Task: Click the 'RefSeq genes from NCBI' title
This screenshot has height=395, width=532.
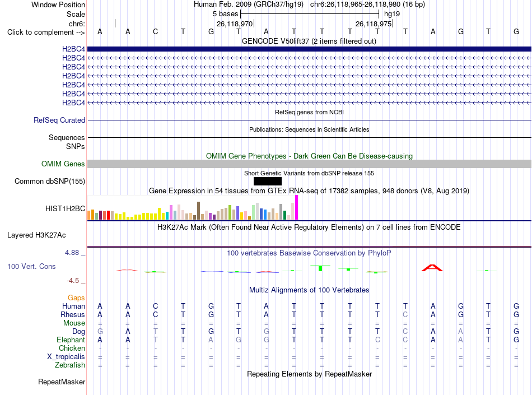Action: [x=309, y=112]
